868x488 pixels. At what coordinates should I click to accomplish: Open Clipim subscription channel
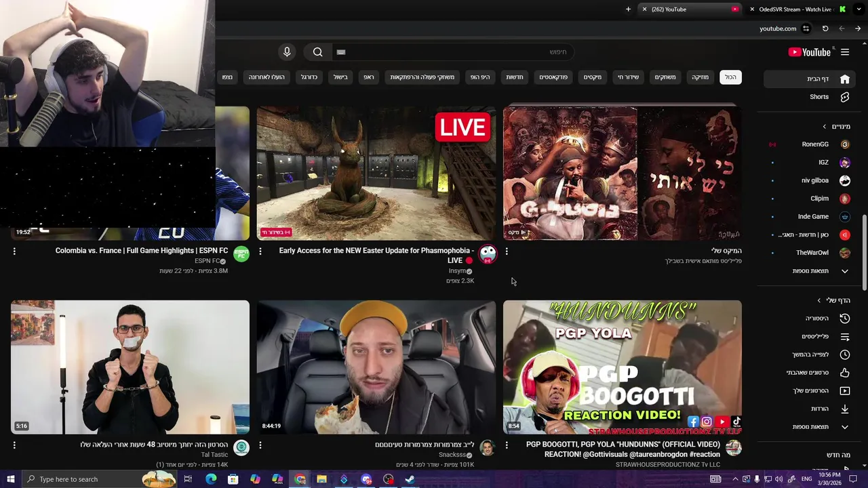click(x=811, y=199)
